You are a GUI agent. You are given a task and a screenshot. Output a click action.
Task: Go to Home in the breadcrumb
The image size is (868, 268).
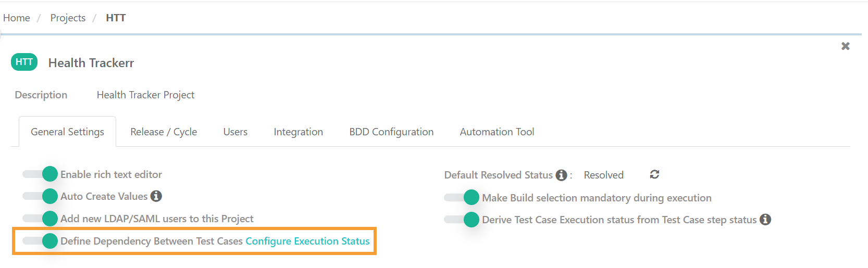[17, 18]
